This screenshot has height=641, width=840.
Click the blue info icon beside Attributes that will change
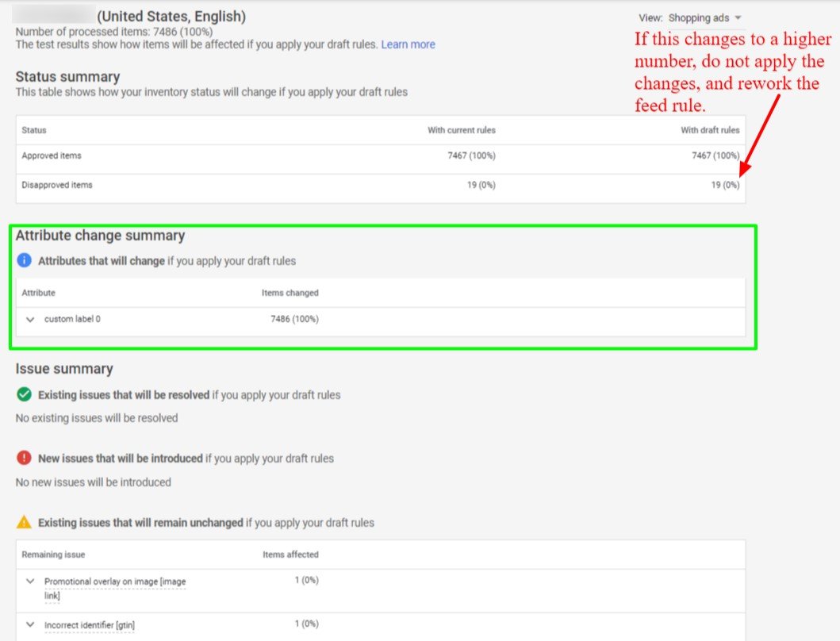coord(24,260)
